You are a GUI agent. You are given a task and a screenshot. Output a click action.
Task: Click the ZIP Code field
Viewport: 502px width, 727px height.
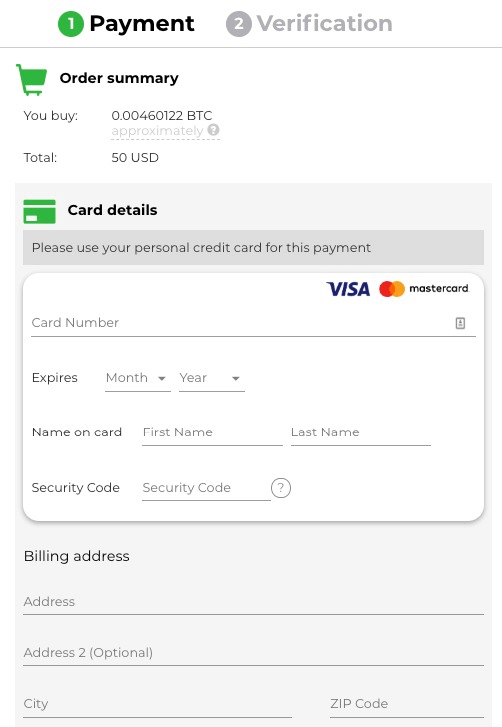407,704
